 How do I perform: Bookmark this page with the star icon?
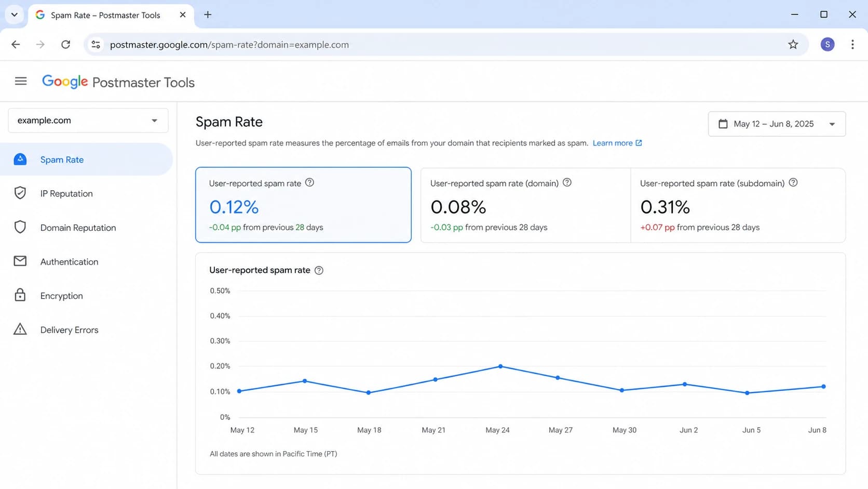tap(793, 45)
